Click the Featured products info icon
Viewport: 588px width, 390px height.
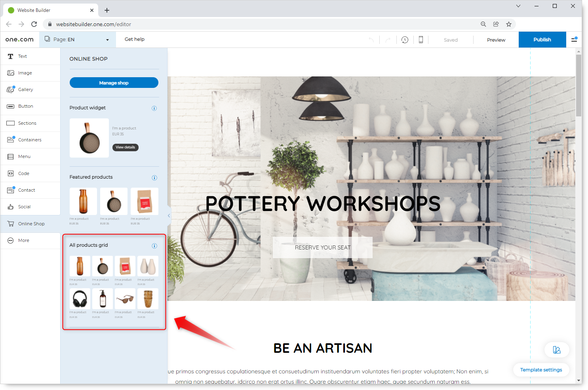click(154, 177)
